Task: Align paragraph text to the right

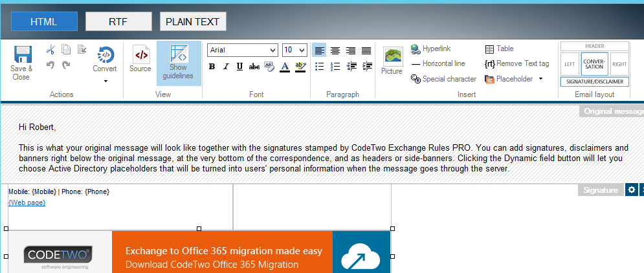Action: pos(351,50)
